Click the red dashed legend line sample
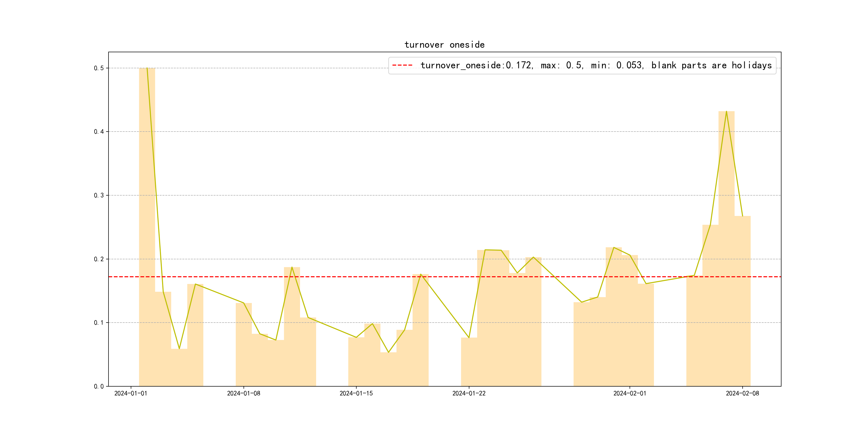 (402, 65)
